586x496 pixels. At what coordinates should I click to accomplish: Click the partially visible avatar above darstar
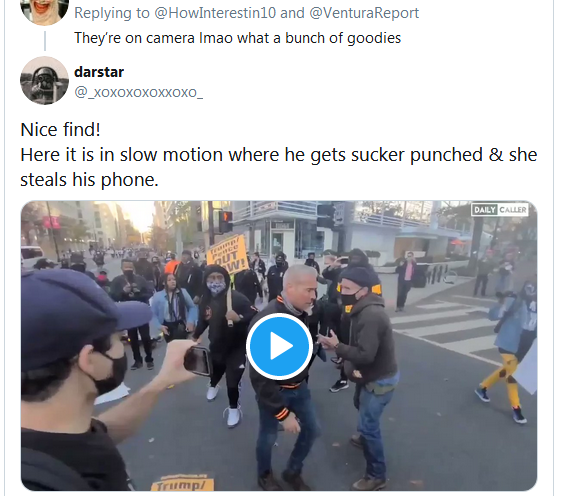click(44, 11)
